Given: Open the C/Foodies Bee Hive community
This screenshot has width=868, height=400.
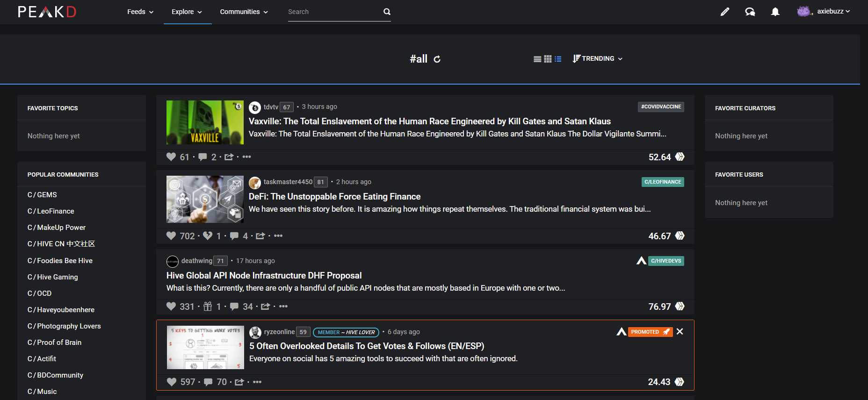Looking at the screenshot, I should [x=60, y=261].
